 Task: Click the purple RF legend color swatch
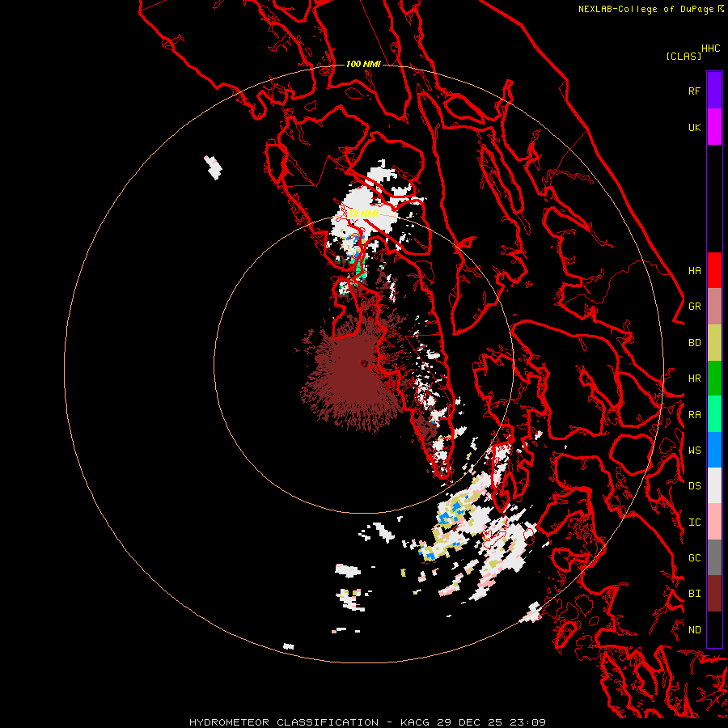(714, 91)
